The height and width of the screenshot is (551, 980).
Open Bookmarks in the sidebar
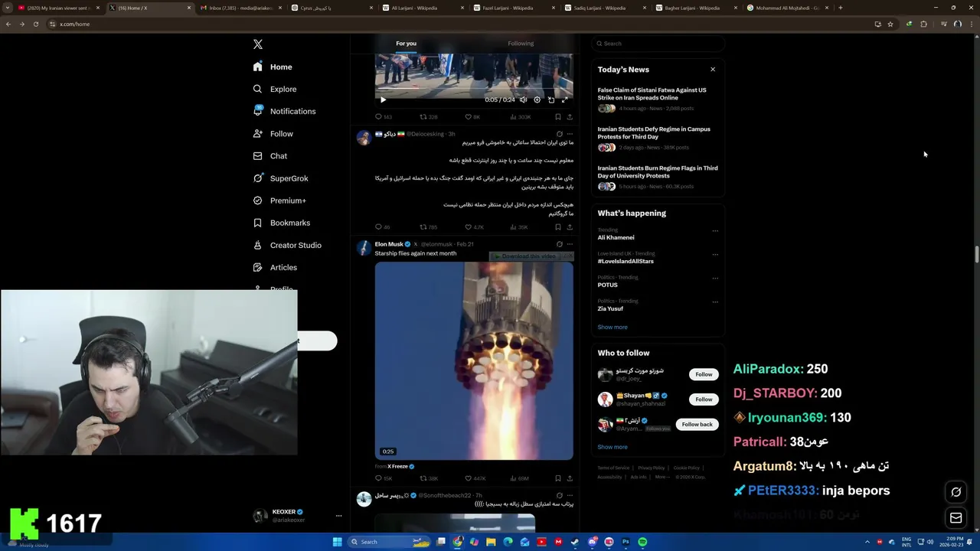pos(281,223)
